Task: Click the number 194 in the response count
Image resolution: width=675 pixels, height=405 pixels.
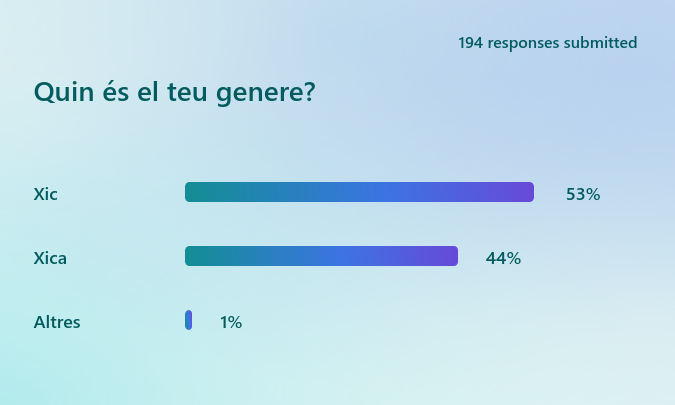Action: (x=471, y=43)
